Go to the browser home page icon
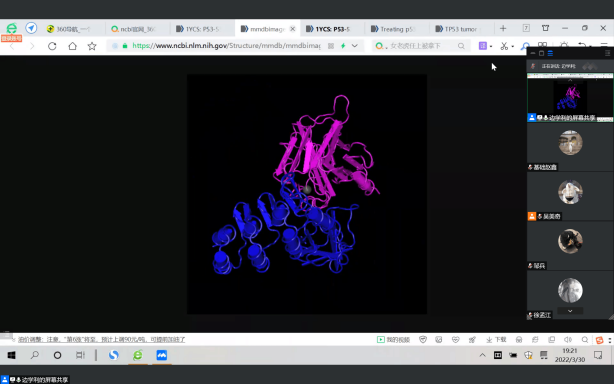614x384 pixels. [72, 46]
